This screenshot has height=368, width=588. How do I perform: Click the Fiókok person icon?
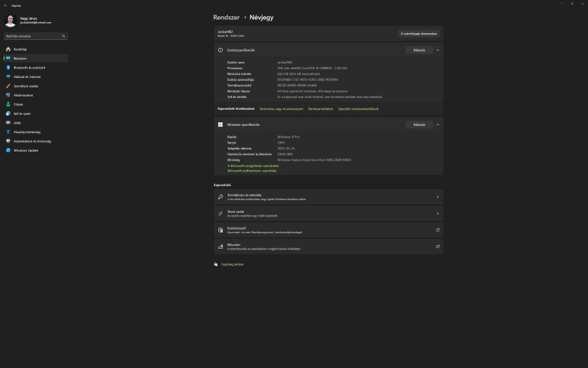coord(8,105)
